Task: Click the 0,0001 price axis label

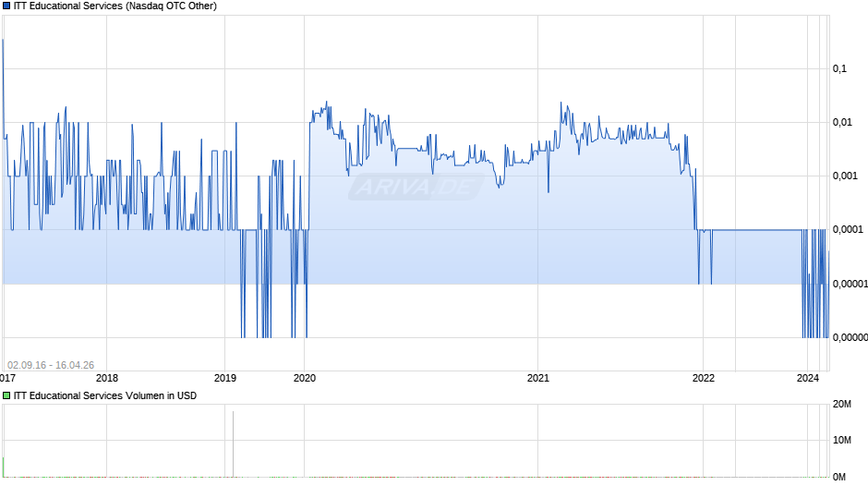Action: 848,229
